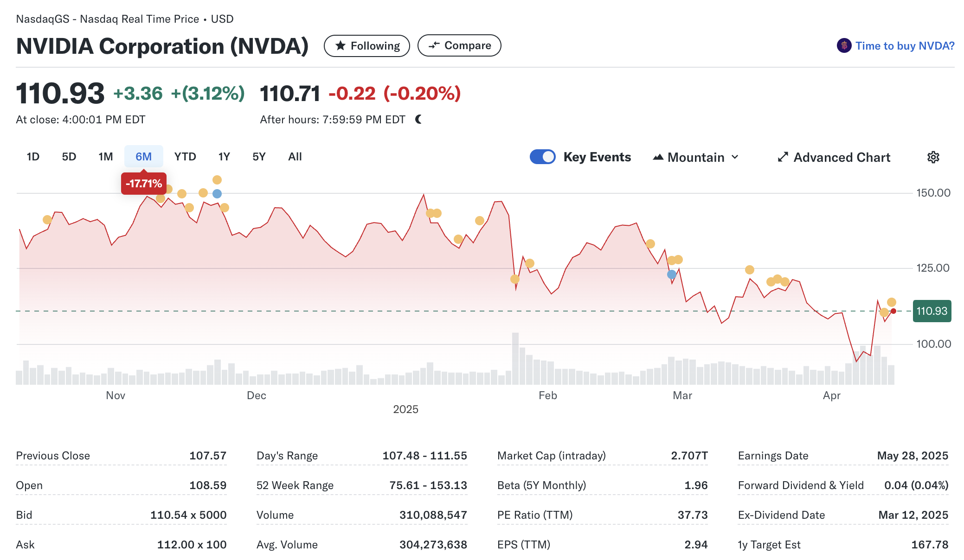Viewport: 964px width, 560px height.
Task: Click the purple dollar icon beside Time to buy
Action: pos(844,45)
